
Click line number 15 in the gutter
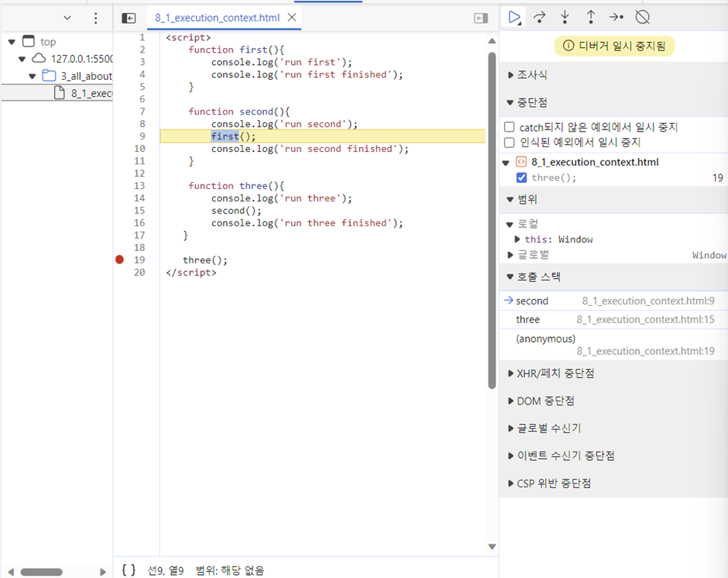[x=139, y=211]
